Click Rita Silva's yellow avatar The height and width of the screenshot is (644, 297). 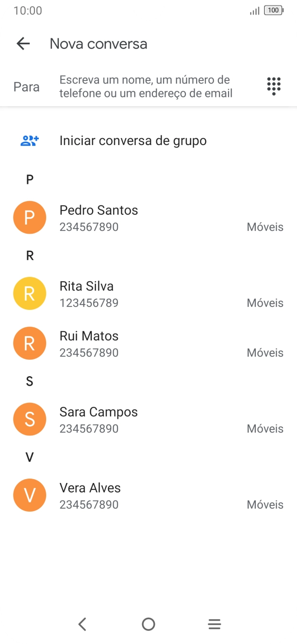[x=30, y=293]
